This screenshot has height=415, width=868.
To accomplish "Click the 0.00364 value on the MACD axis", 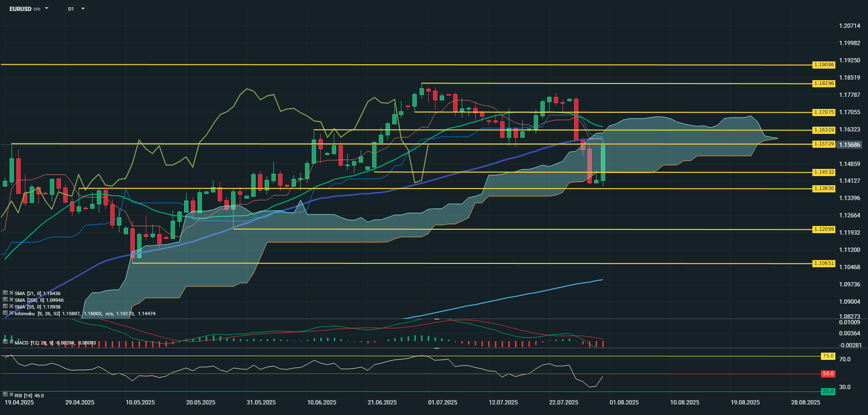I will [x=849, y=333].
